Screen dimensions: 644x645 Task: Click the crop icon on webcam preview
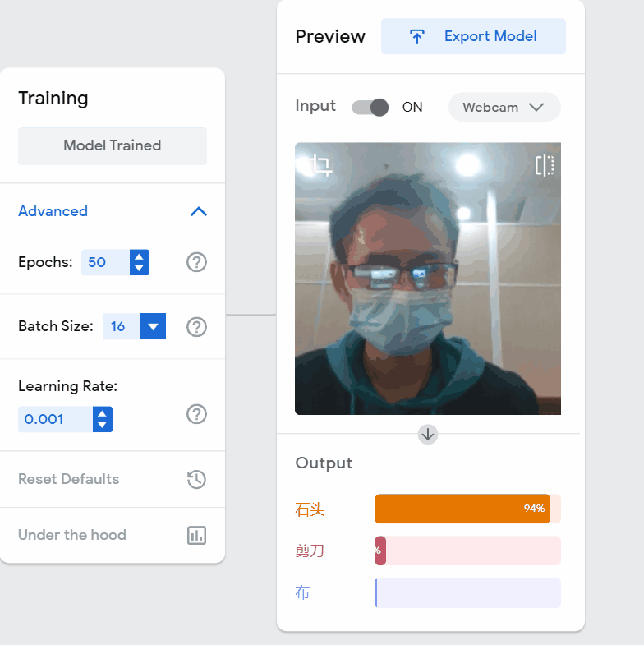click(x=321, y=165)
